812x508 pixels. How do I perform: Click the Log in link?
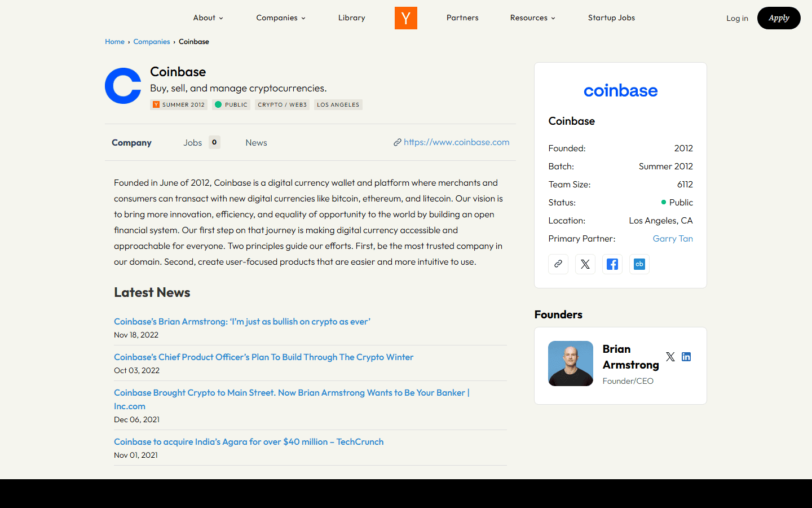pos(737,18)
